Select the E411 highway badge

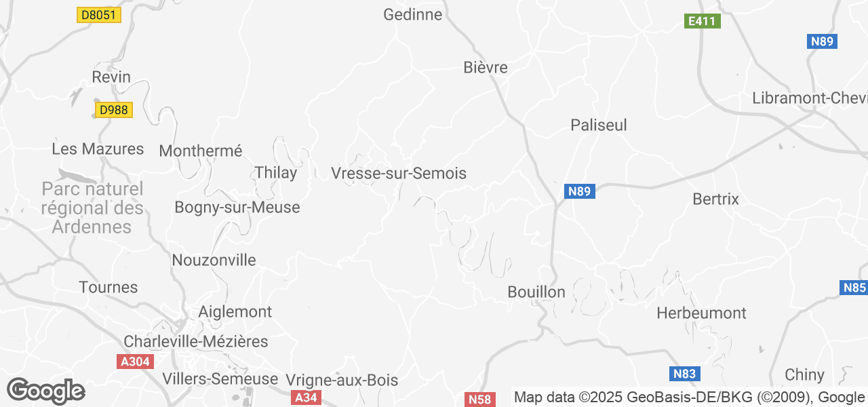[x=702, y=21]
